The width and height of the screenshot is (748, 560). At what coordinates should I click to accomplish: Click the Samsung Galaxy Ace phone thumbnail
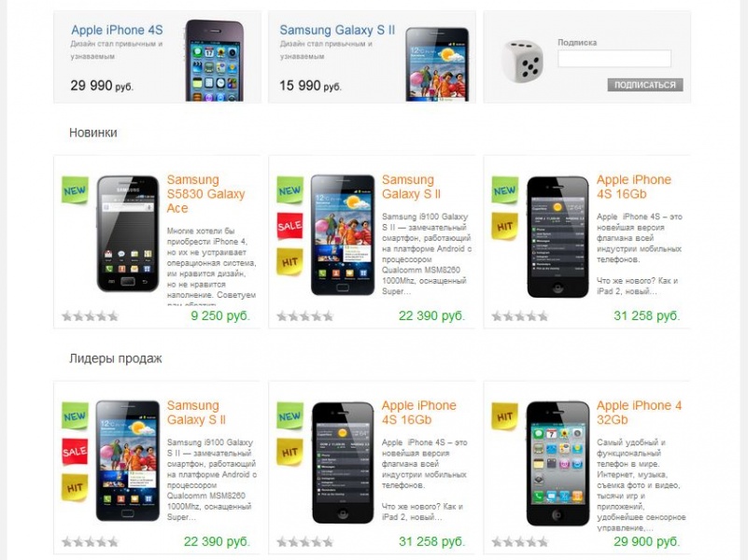[x=127, y=233]
